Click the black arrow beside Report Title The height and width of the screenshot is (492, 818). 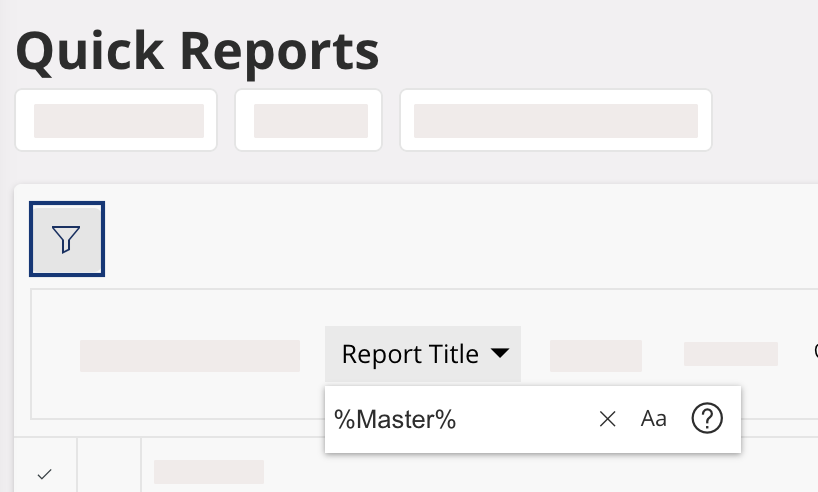(499, 354)
